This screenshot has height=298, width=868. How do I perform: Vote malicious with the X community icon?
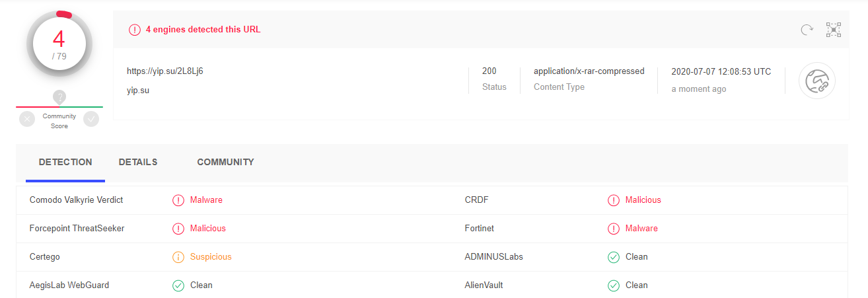tap(27, 119)
